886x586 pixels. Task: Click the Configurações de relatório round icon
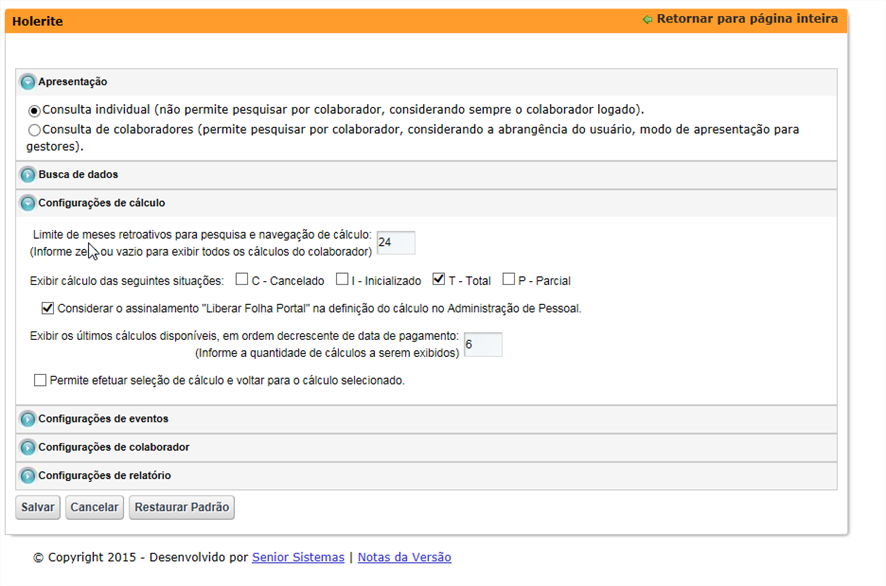28,476
